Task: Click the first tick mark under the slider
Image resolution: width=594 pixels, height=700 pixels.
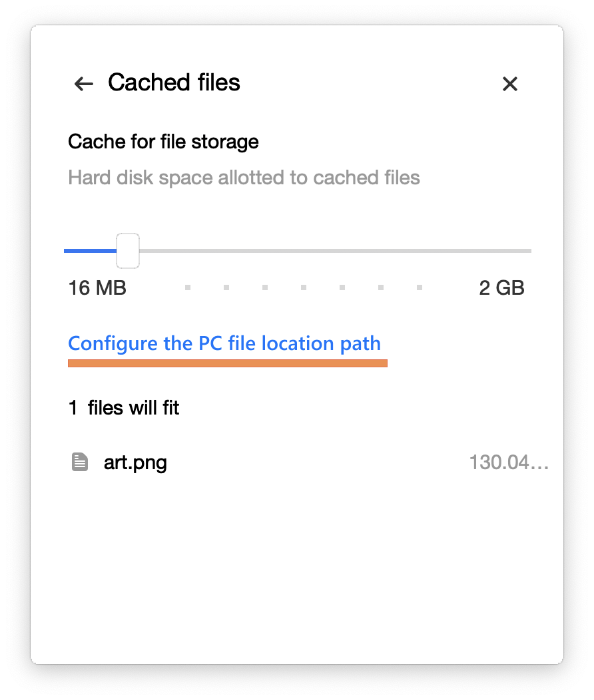Action: (188, 287)
